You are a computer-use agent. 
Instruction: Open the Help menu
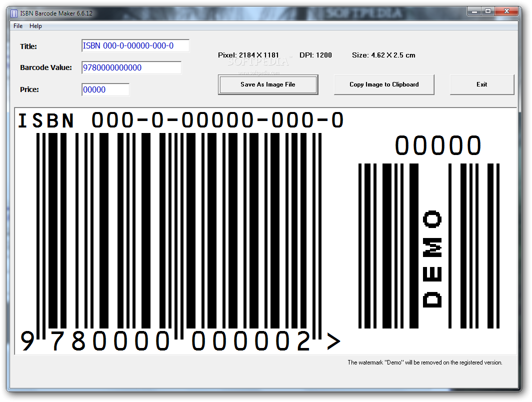35,26
